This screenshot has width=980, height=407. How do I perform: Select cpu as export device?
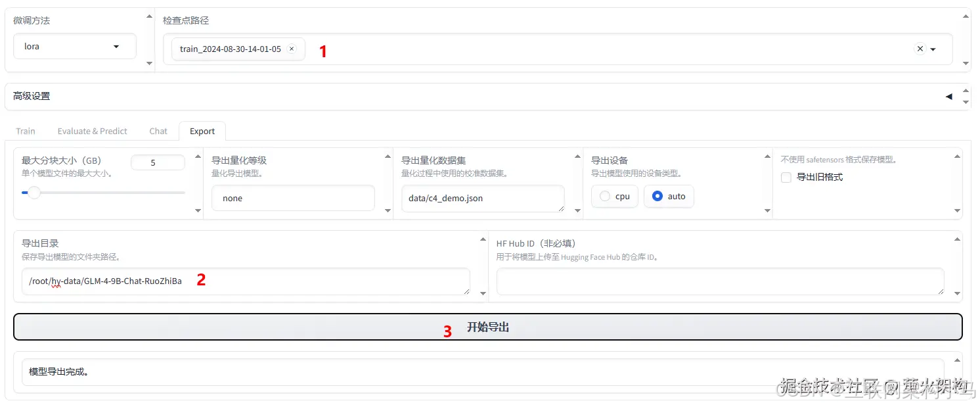click(x=615, y=197)
